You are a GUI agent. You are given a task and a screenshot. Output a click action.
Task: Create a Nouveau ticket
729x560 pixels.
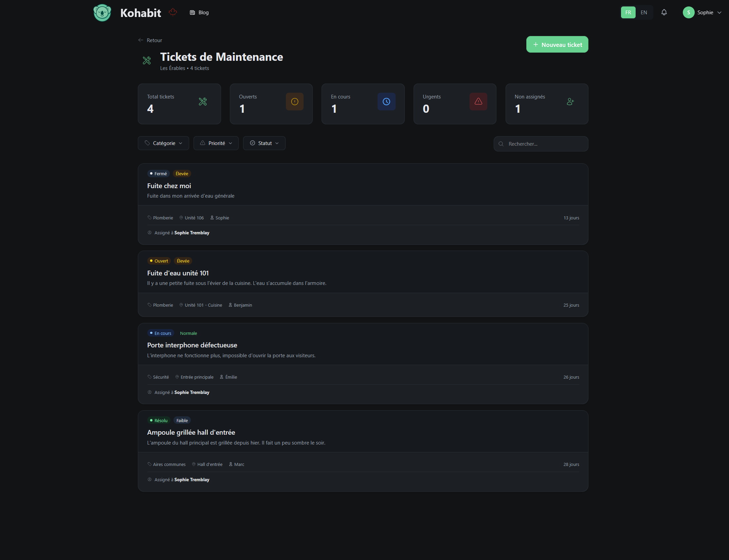pyautogui.click(x=557, y=44)
